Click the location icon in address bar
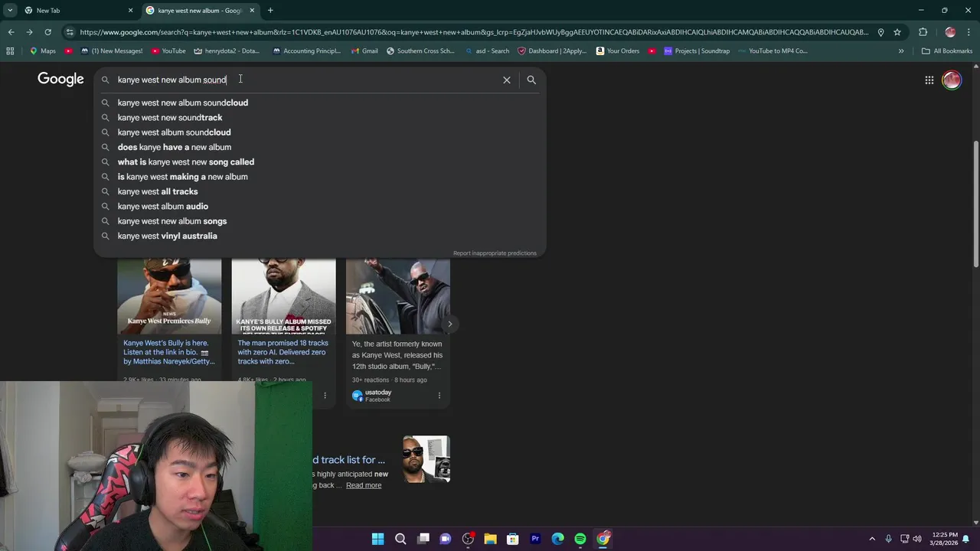 (x=880, y=32)
